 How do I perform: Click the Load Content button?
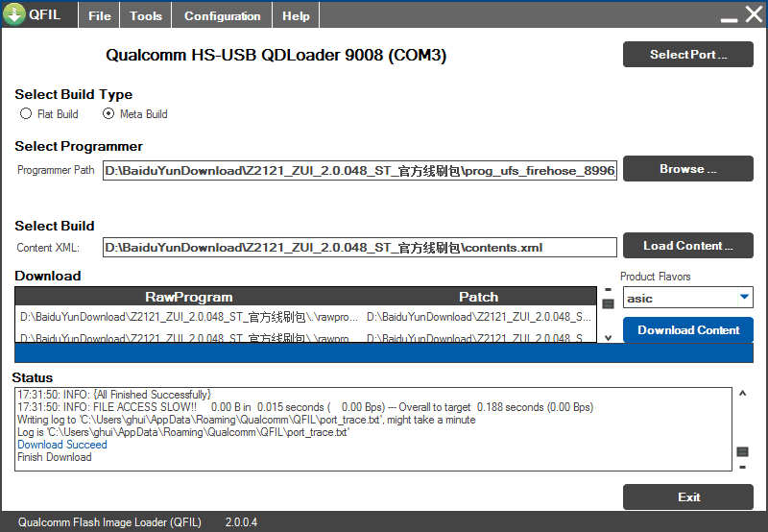[x=687, y=246]
